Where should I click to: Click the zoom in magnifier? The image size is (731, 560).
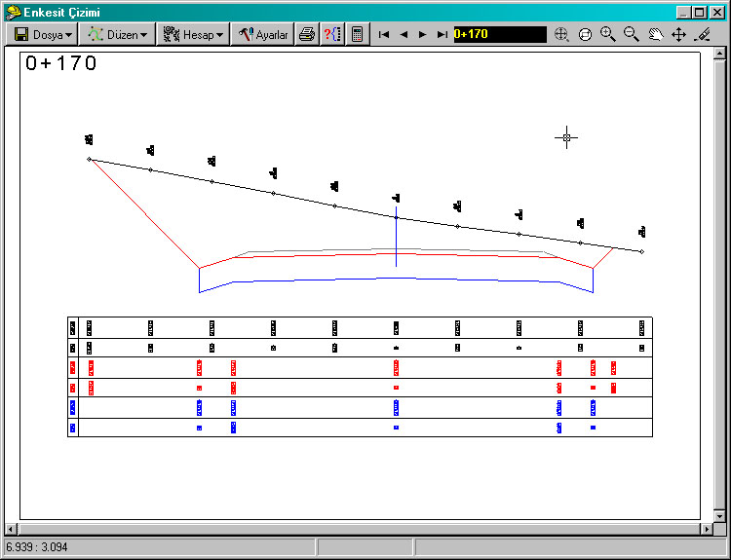608,34
